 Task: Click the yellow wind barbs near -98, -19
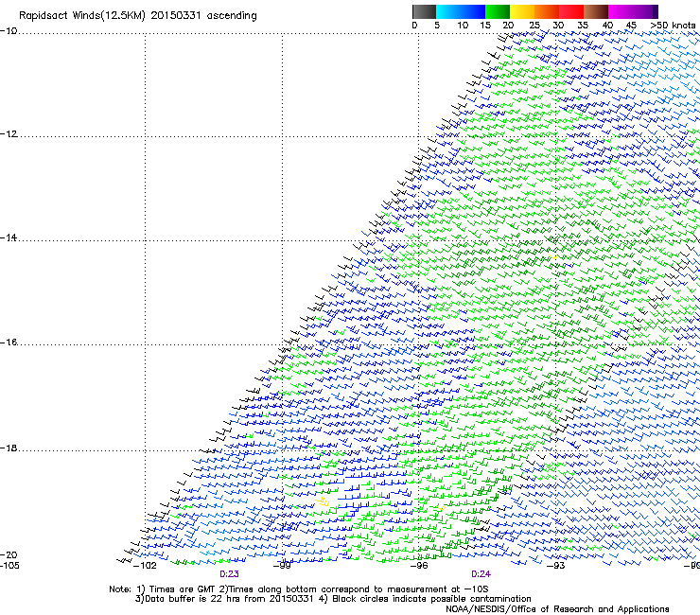(323, 502)
